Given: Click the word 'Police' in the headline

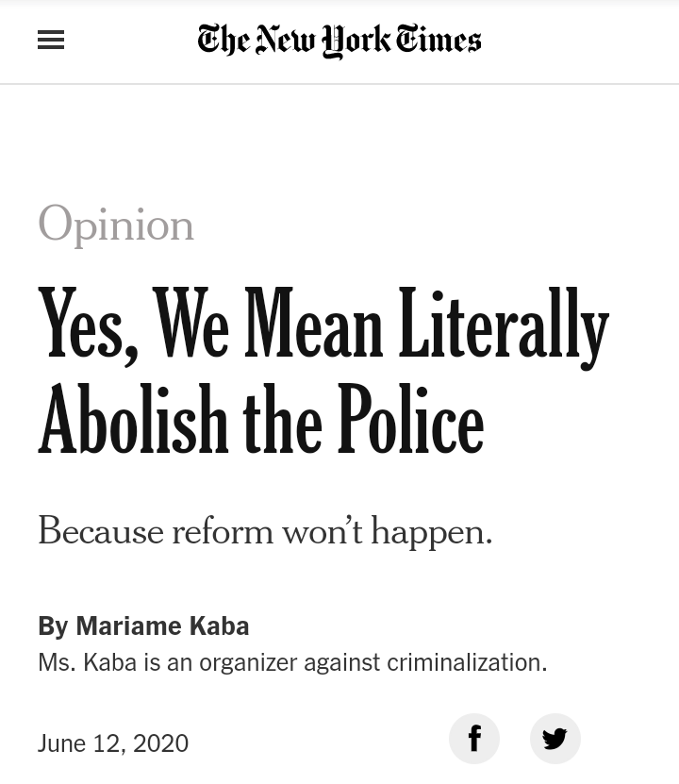Looking at the screenshot, I should tap(410, 419).
